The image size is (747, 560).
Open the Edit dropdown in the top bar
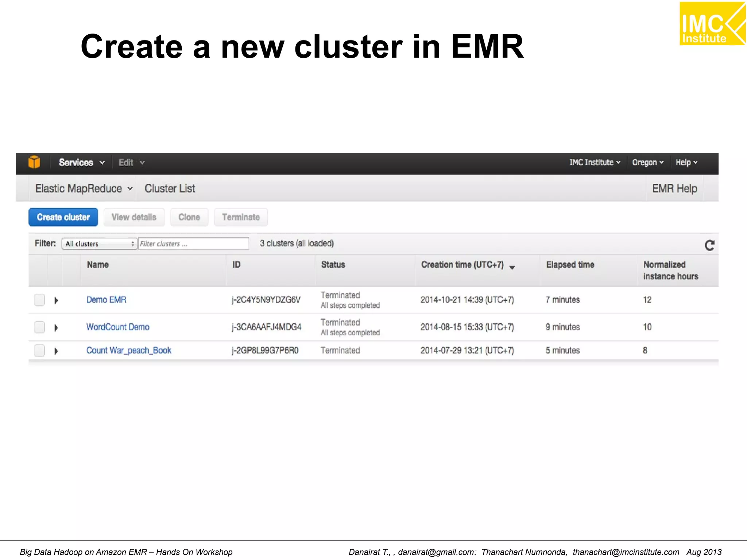(131, 163)
